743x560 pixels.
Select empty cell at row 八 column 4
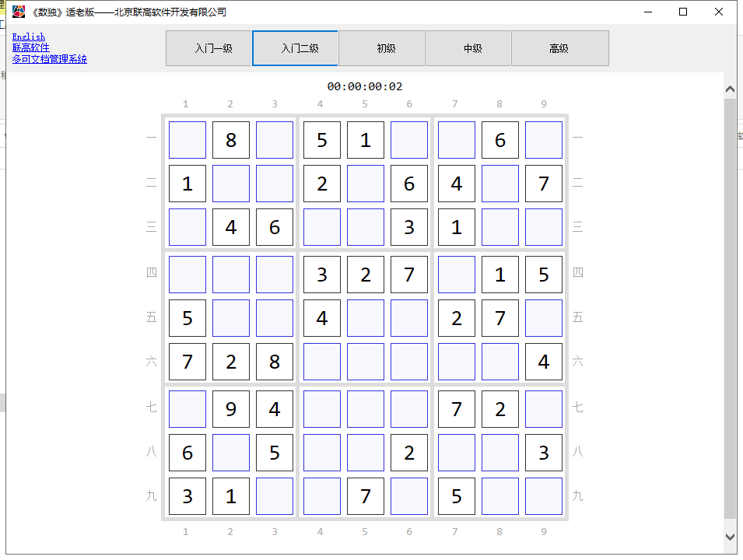click(x=322, y=453)
